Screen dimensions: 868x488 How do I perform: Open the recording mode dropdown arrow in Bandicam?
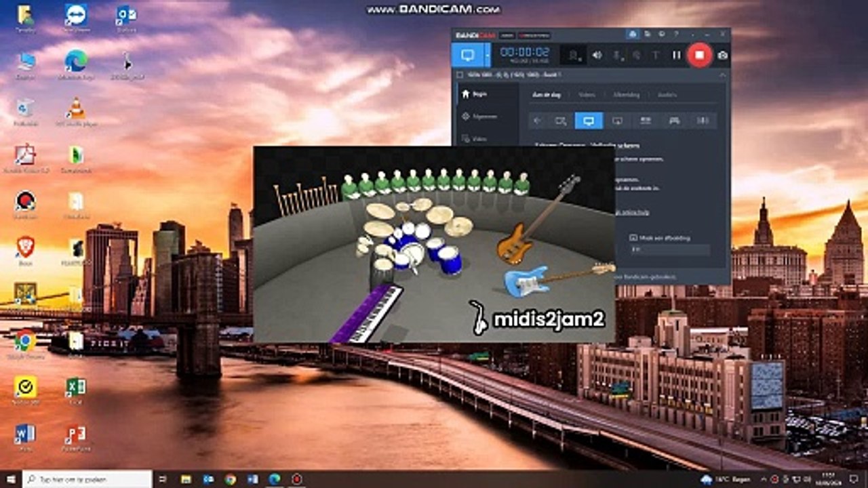[x=488, y=55]
